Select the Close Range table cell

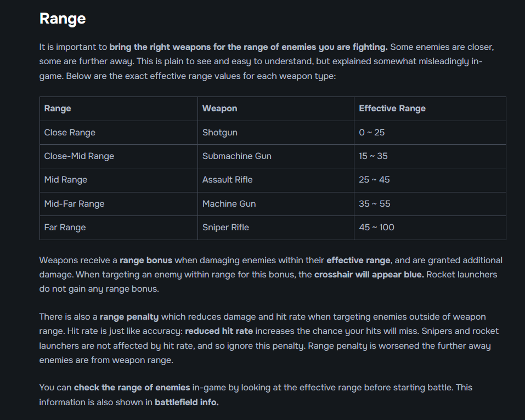tap(70, 133)
